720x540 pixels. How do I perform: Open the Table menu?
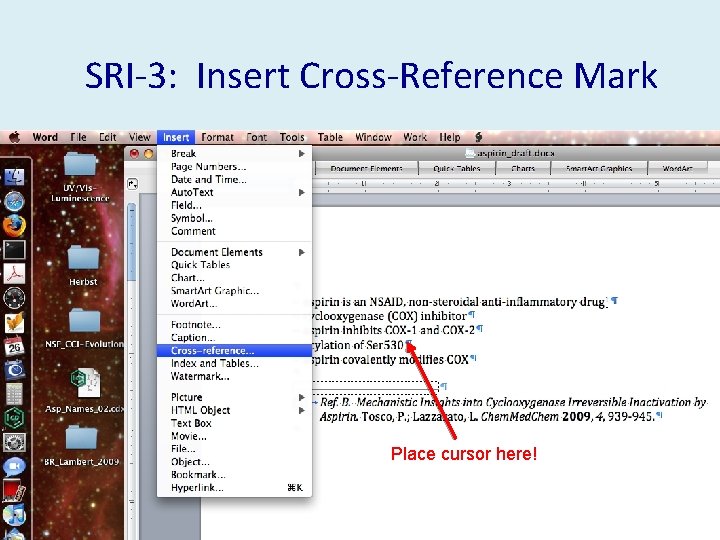(x=330, y=137)
